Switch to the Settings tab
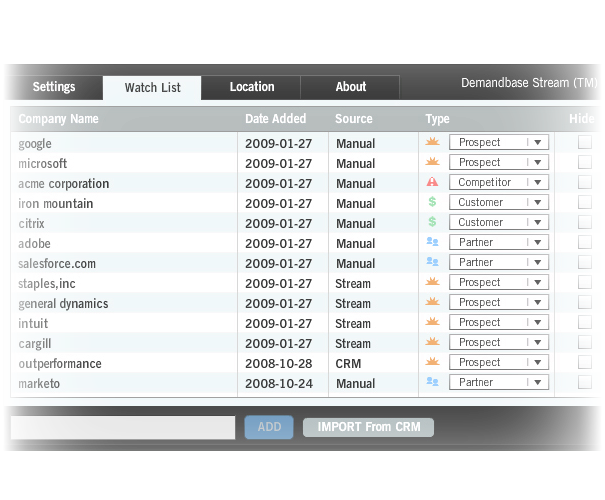Image resolution: width=605 pixels, height=500 pixels. point(54,87)
